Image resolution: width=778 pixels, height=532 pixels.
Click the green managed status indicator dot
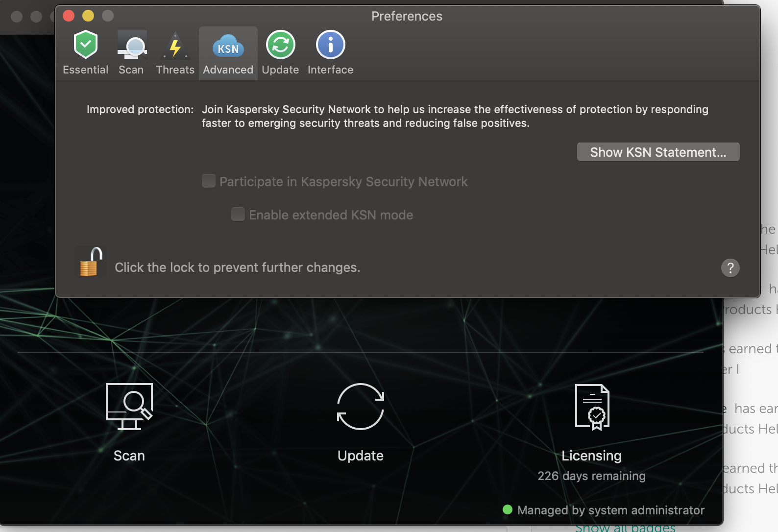pos(508,510)
